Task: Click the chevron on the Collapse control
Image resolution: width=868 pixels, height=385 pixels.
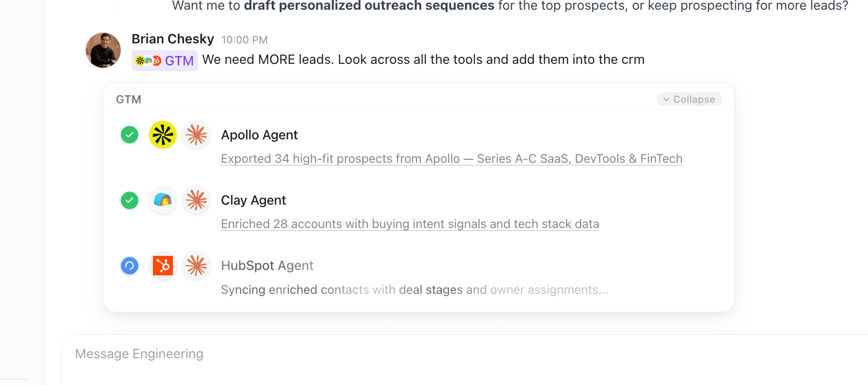Action: pyautogui.click(x=666, y=99)
